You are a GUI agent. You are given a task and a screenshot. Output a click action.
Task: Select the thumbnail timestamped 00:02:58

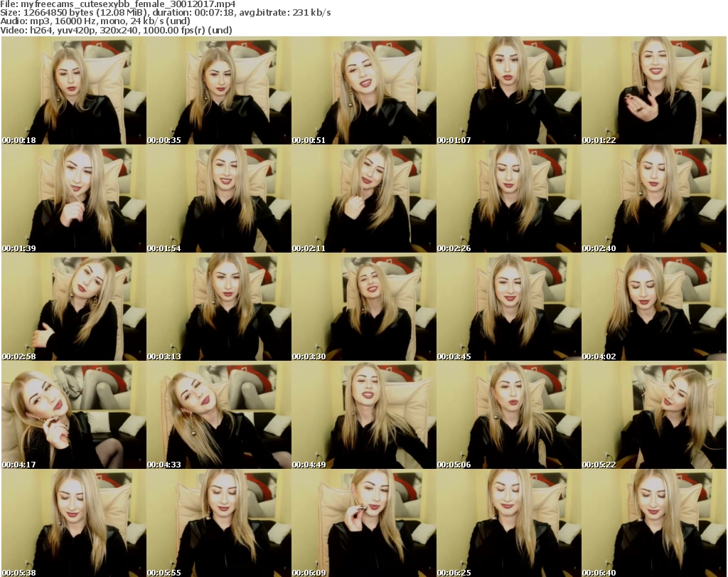(74, 307)
